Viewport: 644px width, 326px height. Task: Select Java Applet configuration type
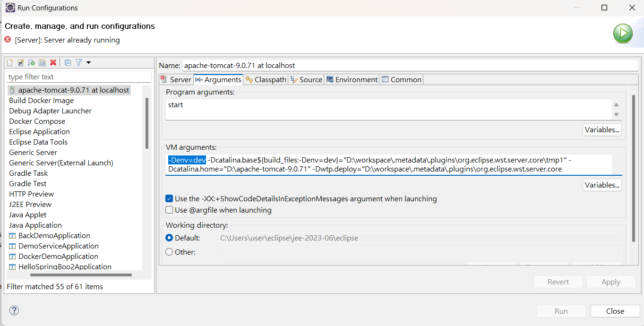28,214
